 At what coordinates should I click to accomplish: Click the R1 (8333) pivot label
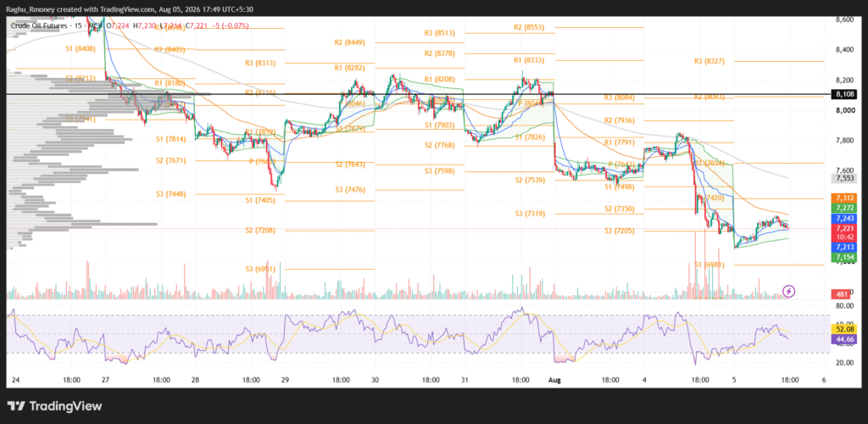pos(529,59)
